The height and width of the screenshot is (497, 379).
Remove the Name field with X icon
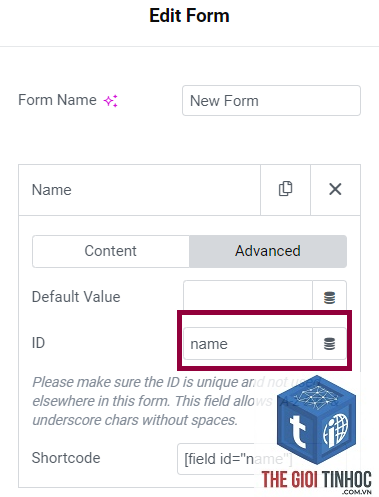[335, 189]
